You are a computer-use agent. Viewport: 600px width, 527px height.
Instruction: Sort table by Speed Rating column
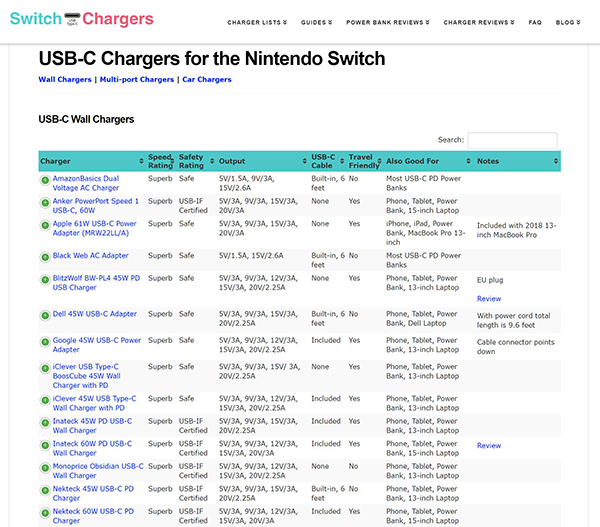click(161, 161)
